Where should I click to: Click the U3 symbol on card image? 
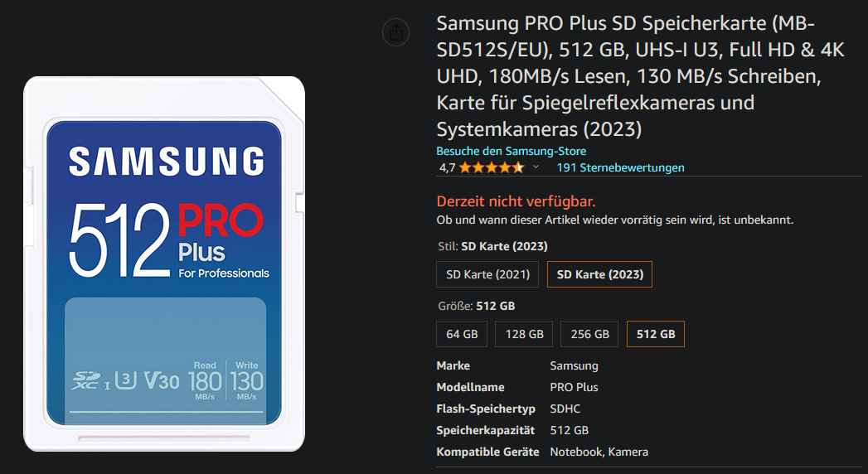127,380
